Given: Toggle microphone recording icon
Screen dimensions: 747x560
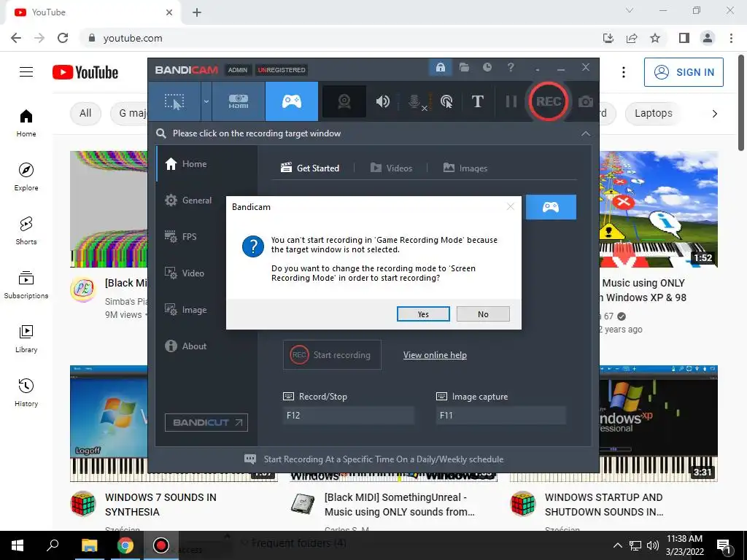Looking at the screenshot, I should 415,101.
